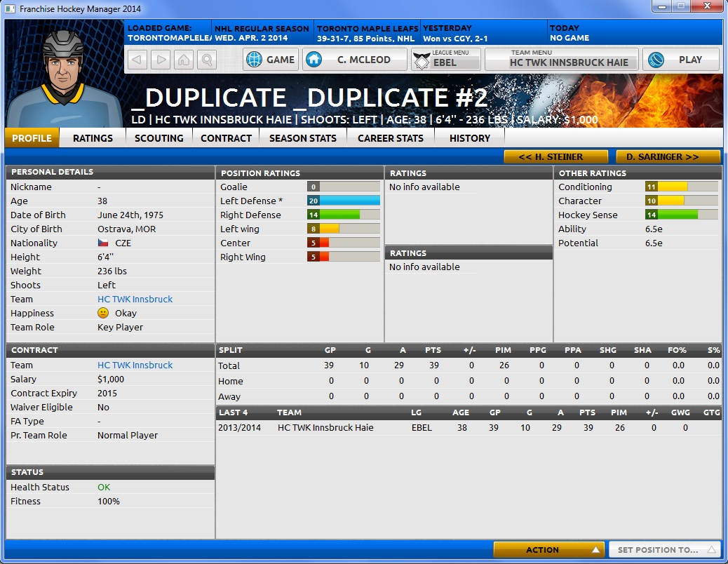Select the Total split row
Screen dimensions: 728x564
tap(469, 365)
